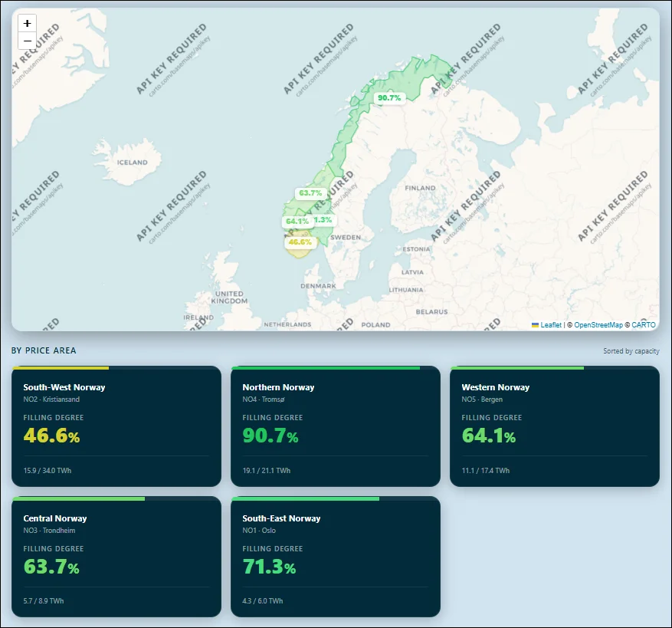The image size is (672, 628).
Task: Click the BY PRICE AREA heading
Action: click(x=44, y=350)
